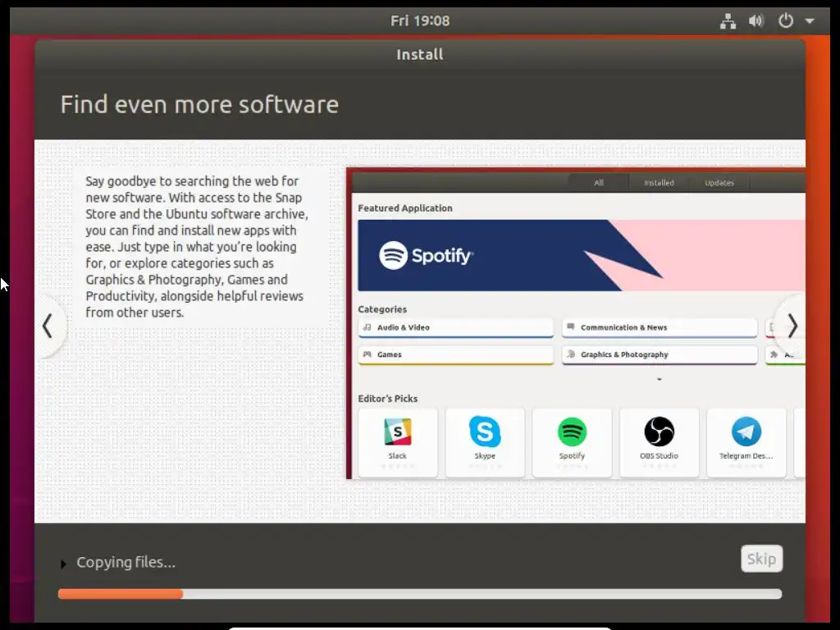Click the Skype label text
The width and height of the screenshot is (840, 630).
pos(485,456)
